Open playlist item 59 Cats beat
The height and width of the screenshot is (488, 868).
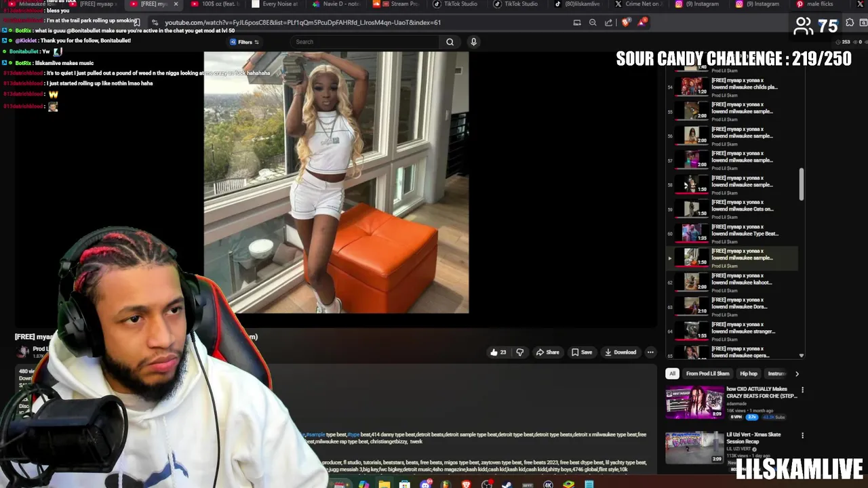click(732, 209)
